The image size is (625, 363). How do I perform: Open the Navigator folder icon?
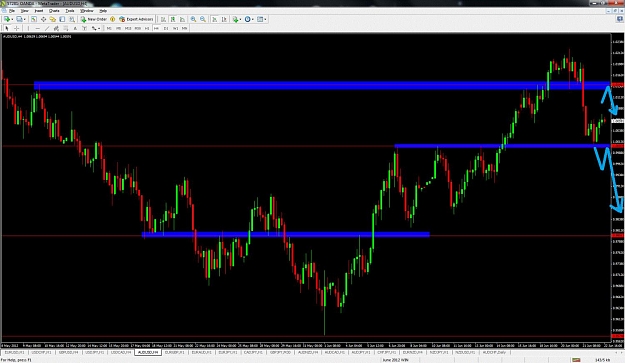[x=53, y=19]
